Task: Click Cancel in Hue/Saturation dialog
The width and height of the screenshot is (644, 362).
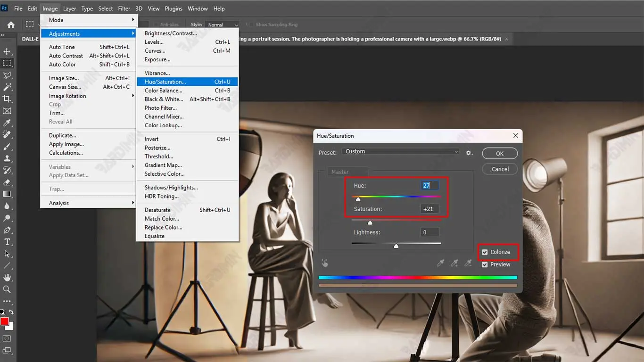Action: pos(500,169)
